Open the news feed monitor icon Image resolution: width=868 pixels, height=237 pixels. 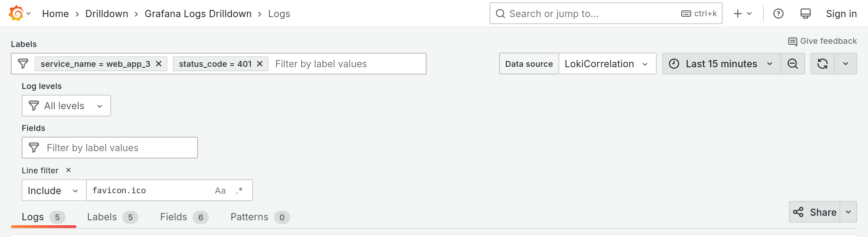click(x=806, y=14)
